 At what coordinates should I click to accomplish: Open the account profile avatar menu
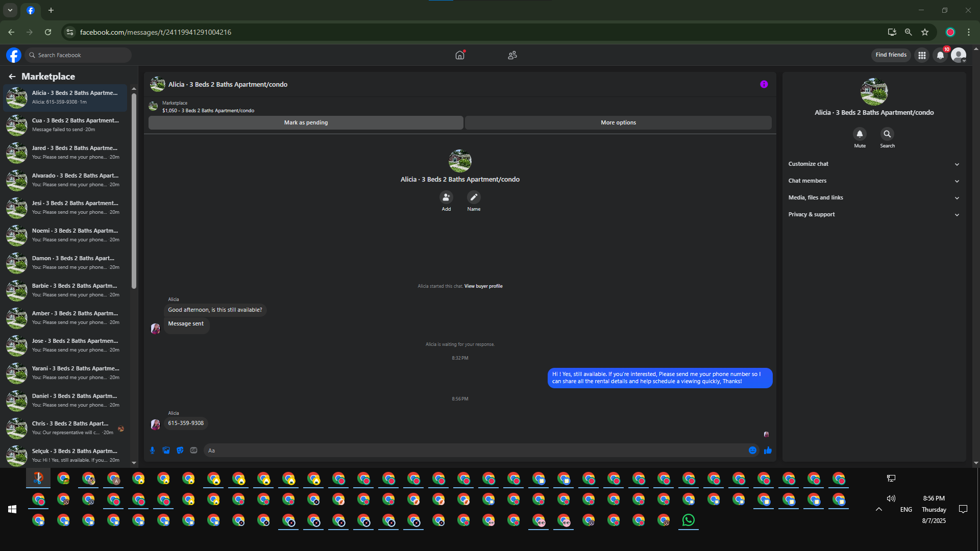[959, 55]
